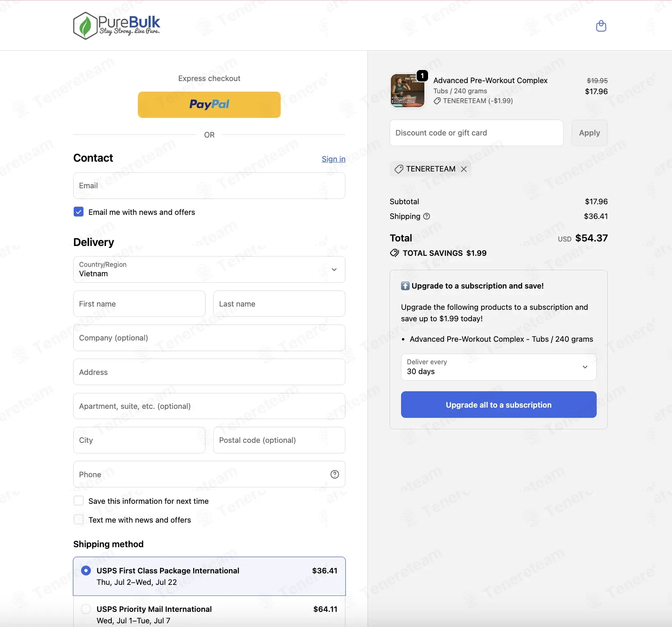Click the TOTAL SAVINGS $1.99 text
Viewport: 672px width, 627px height.
[x=444, y=253]
